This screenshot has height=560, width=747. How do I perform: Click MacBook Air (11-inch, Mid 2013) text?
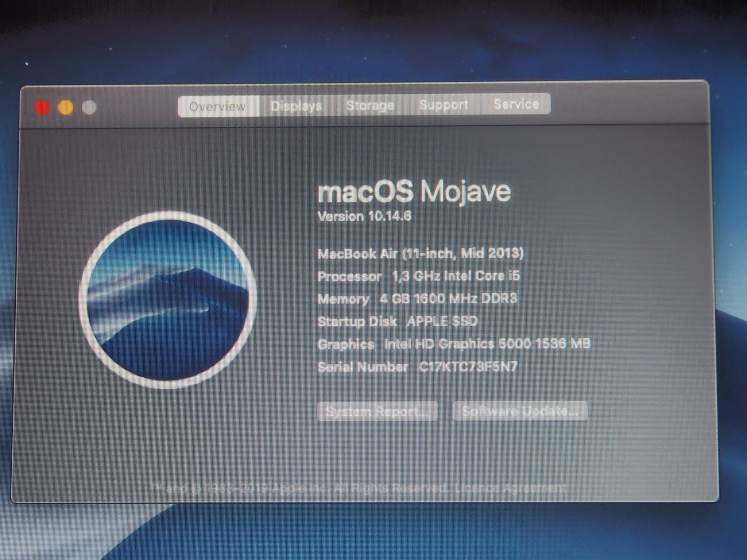point(421,253)
